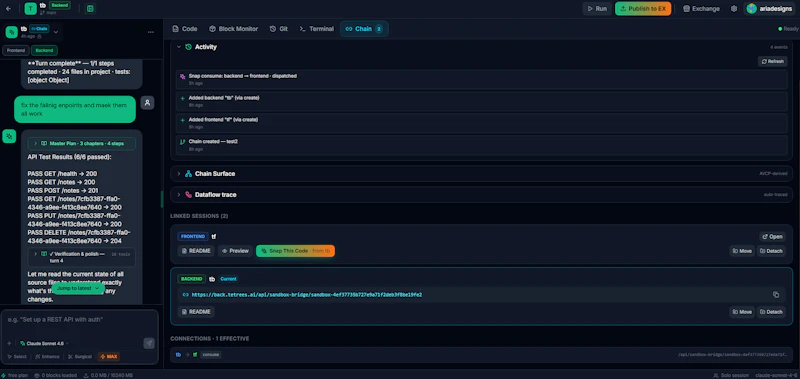800x379 pixels.
Task: Open the ariadesigns user profile
Action: tap(770, 9)
